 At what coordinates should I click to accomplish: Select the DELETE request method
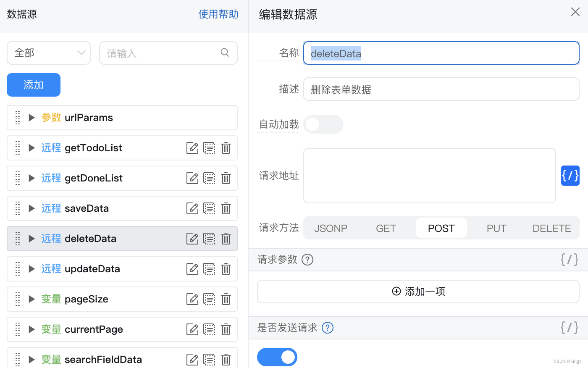tap(551, 228)
